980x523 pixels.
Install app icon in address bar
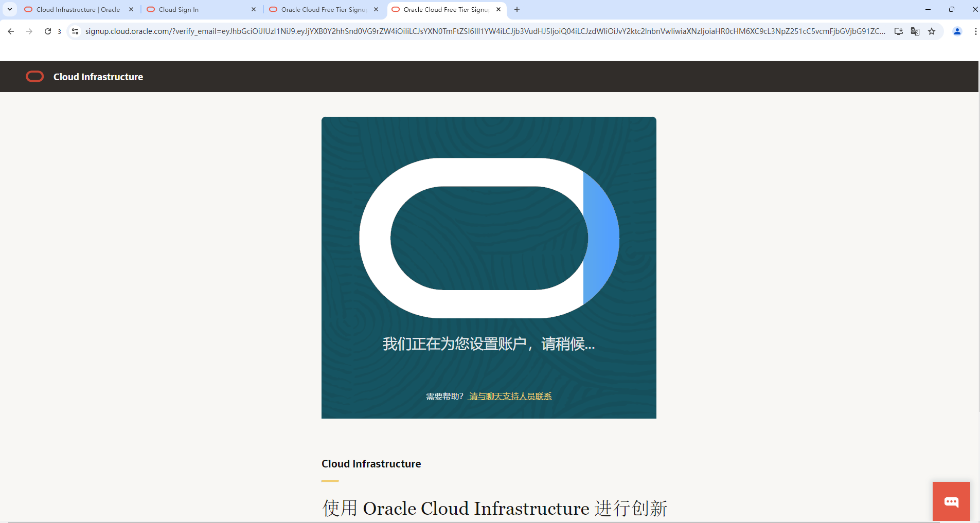899,31
